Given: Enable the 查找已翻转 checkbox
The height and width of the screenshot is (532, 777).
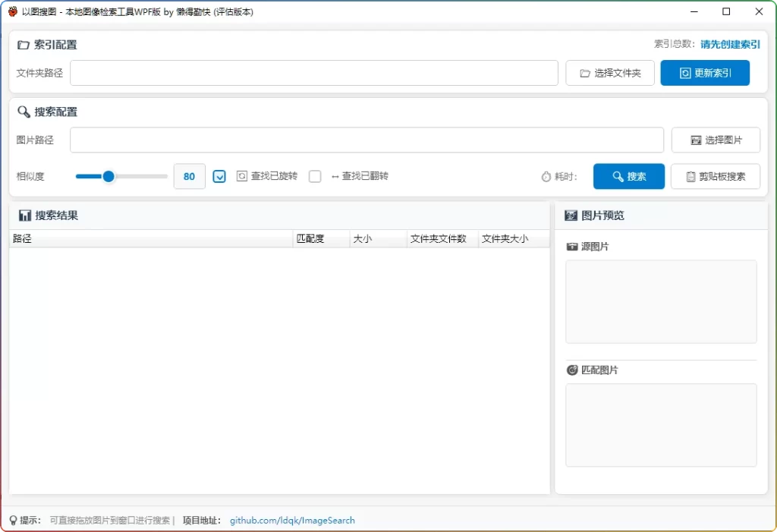Looking at the screenshot, I should point(315,176).
